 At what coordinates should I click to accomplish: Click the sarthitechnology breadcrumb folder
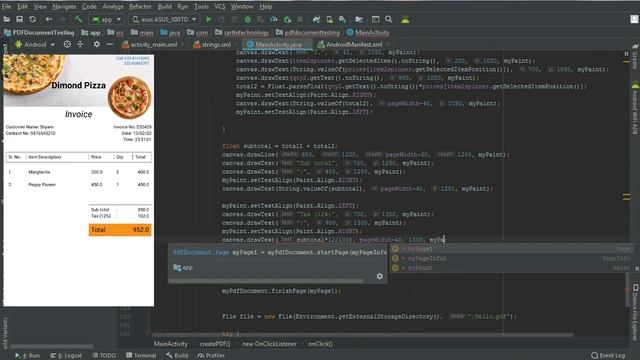pyautogui.click(x=242, y=32)
